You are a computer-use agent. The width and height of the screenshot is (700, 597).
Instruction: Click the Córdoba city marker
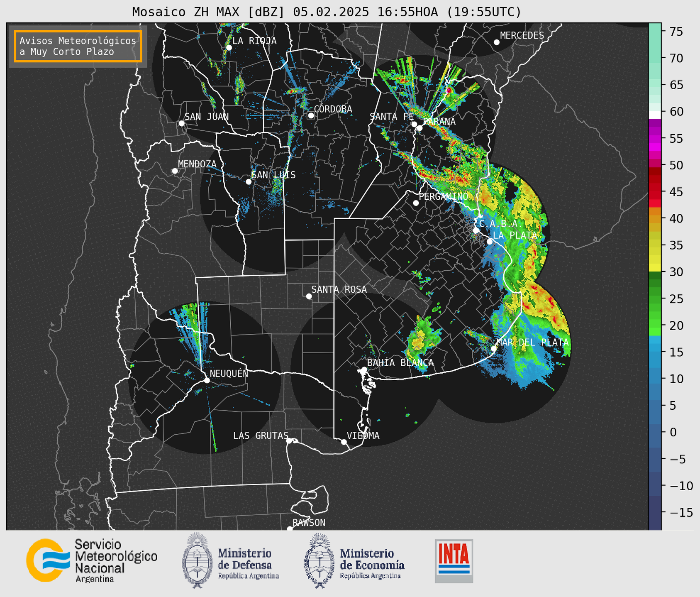pyautogui.click(x=311, y=115)
